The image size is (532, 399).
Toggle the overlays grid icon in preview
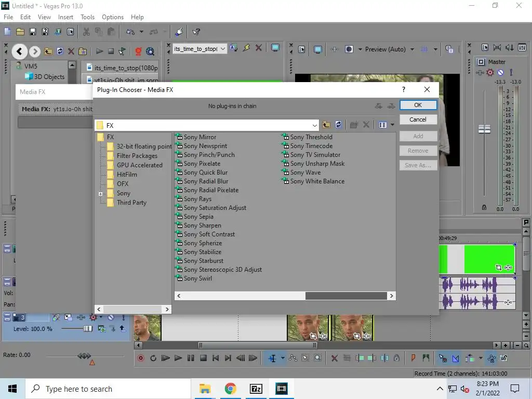(424, 49)
